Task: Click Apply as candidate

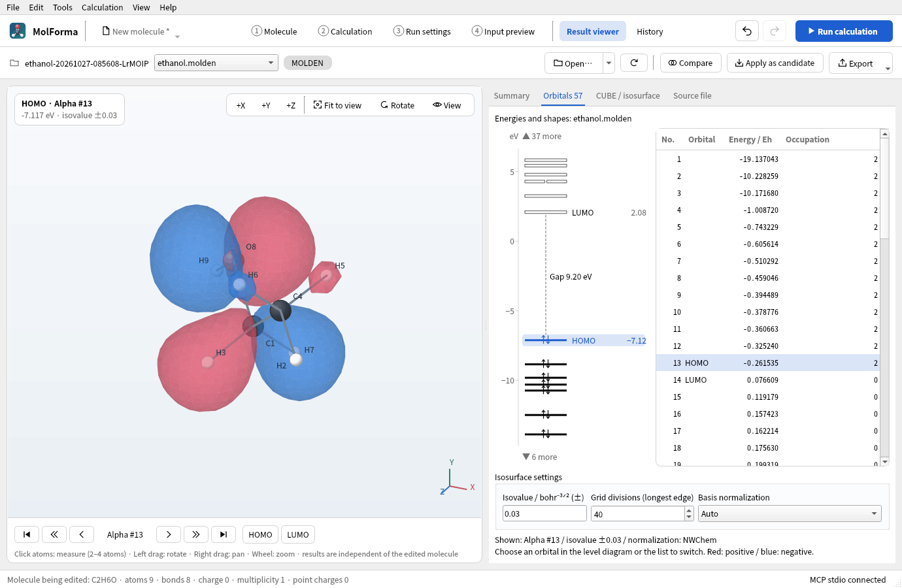Action: click(775, 63)
